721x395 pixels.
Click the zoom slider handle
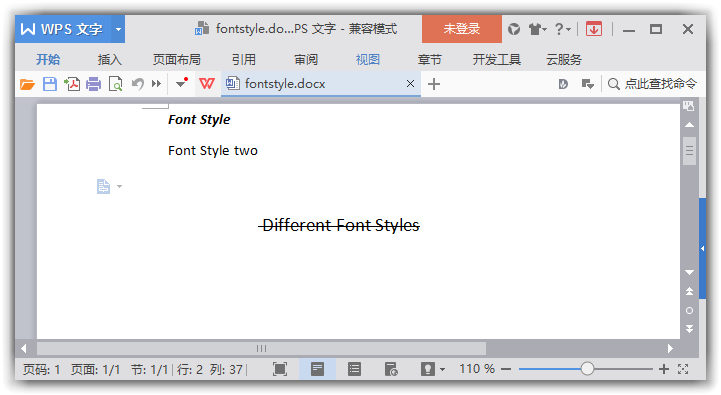coord(587,369)
